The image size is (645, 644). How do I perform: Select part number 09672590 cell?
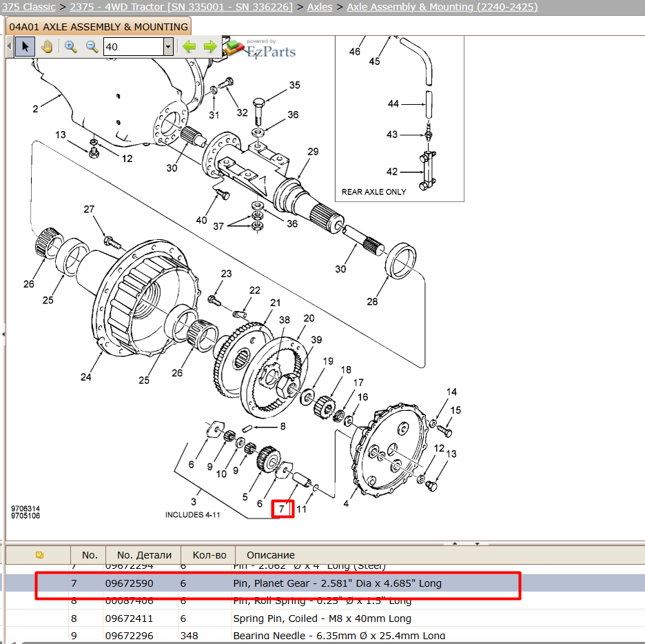tap(129, 583)
